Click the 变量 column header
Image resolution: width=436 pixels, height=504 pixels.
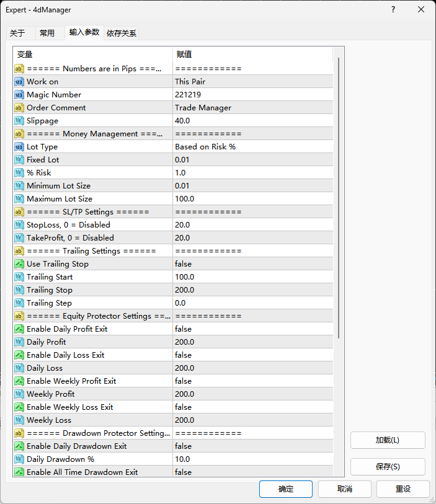pyautogui.click(x=93, y=55)
